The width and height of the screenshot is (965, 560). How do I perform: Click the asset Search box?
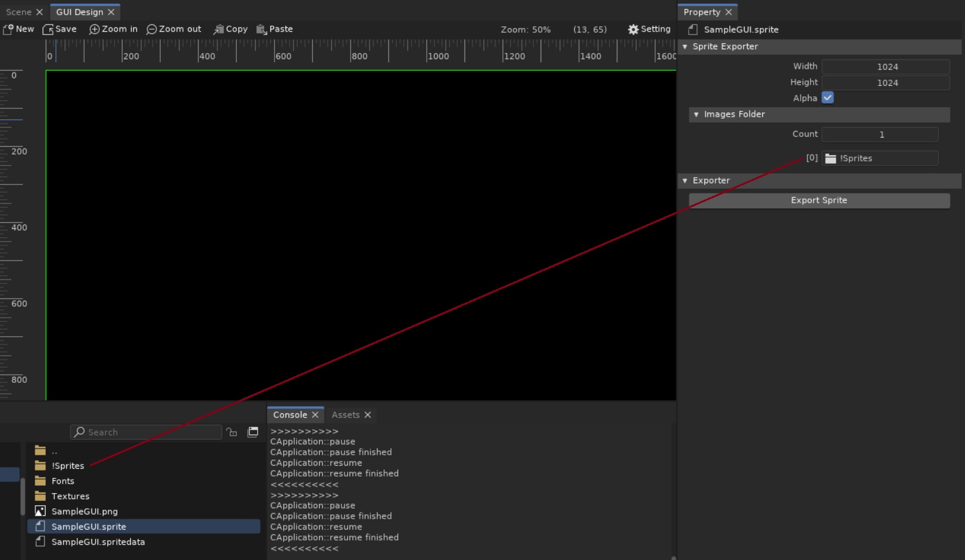pyautogui.click(x=146, y=432)
